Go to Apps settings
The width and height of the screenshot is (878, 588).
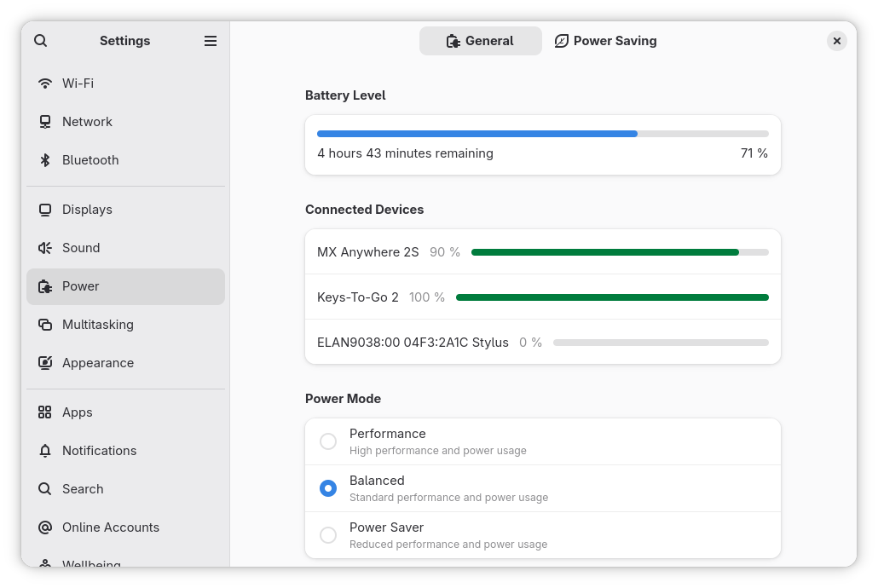coord(125,412)
